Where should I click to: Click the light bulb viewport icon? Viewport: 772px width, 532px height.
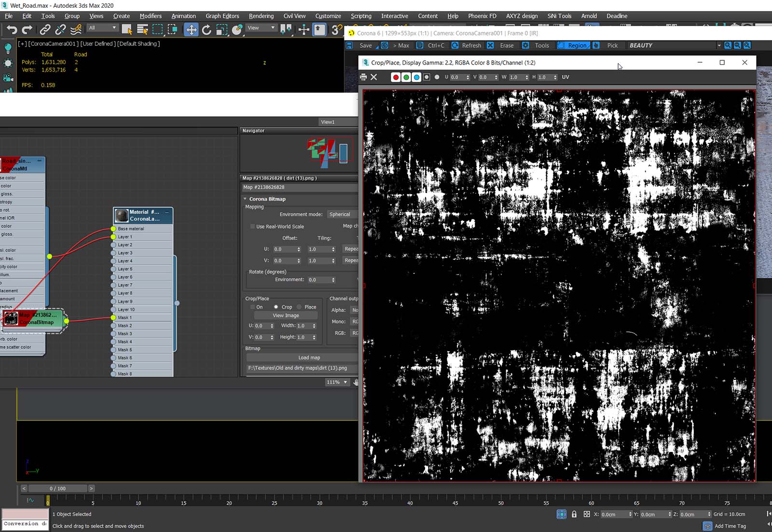pyautogui.click(x=8, y=48)
